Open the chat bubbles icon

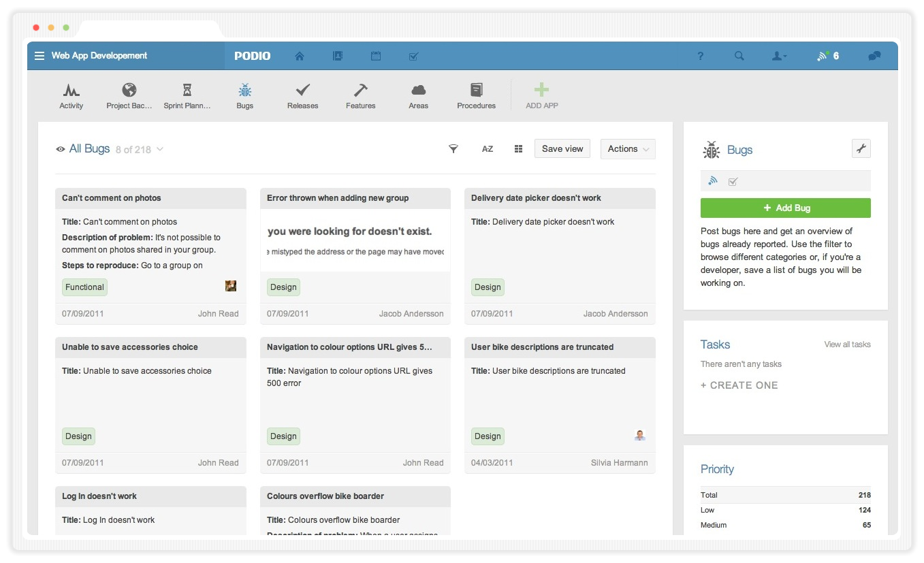874,57
